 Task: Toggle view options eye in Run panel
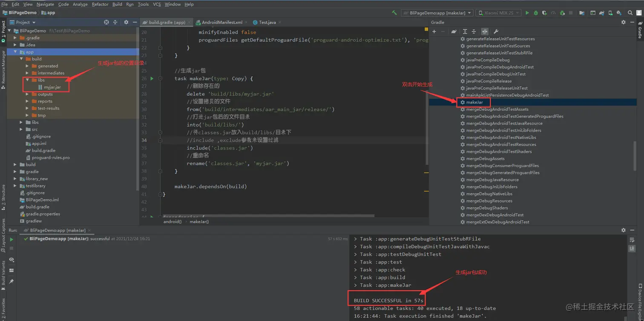pyautogui.click(x=11, y=260)
